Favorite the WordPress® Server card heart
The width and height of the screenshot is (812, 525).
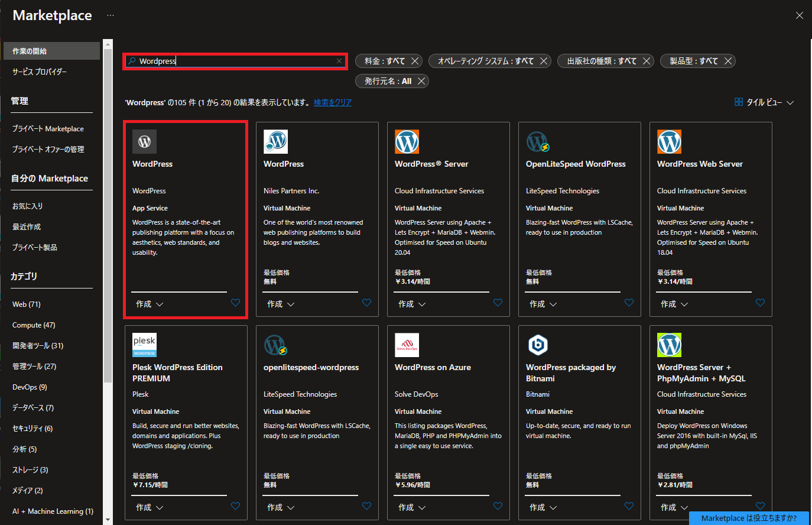click(498, 303)
